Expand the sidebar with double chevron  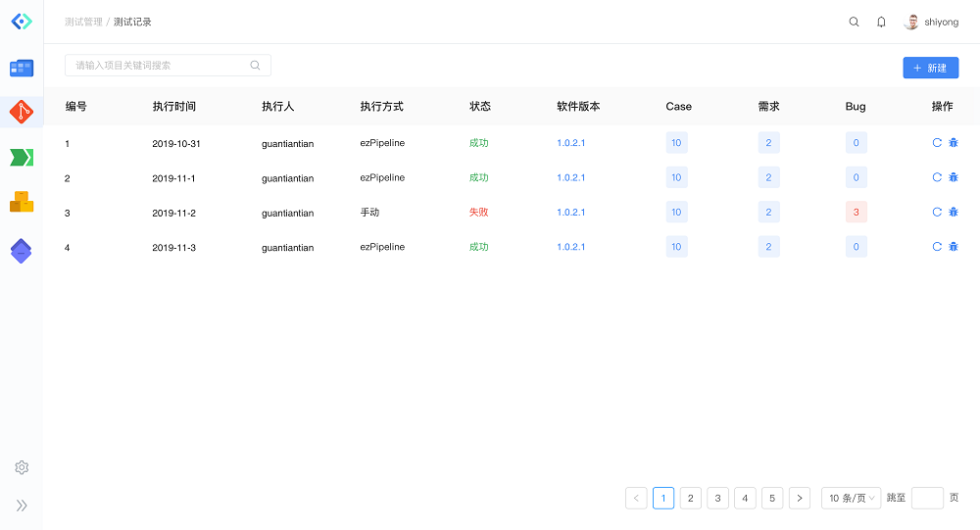click(22, 506)
